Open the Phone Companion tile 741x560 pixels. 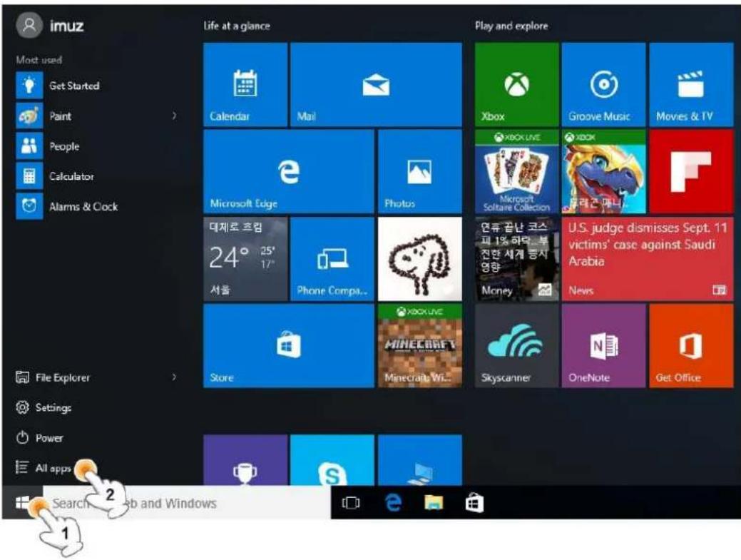pos(332,259)
